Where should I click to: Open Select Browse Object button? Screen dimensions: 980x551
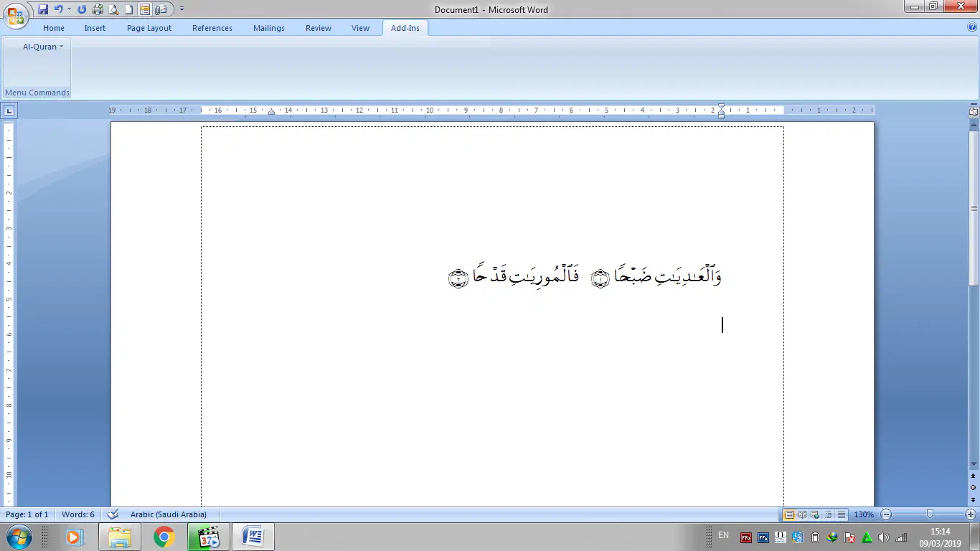tap(974, 487)
